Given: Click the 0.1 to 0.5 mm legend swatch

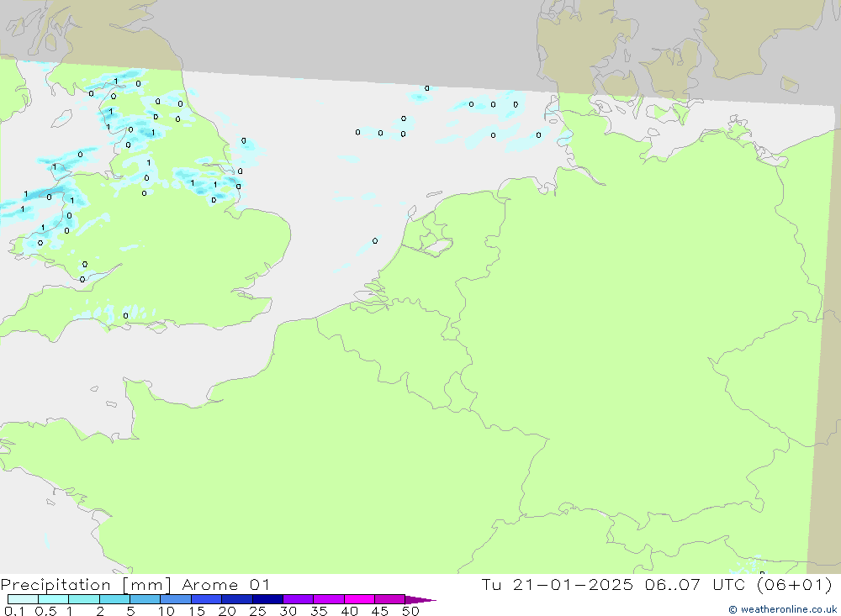Looking at the screenshot, I should point(23,599).
